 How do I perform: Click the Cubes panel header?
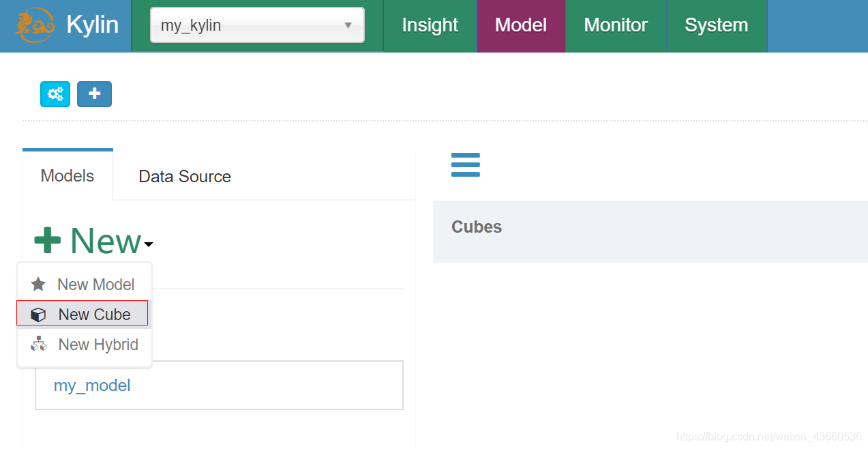(x=650, y=231)
